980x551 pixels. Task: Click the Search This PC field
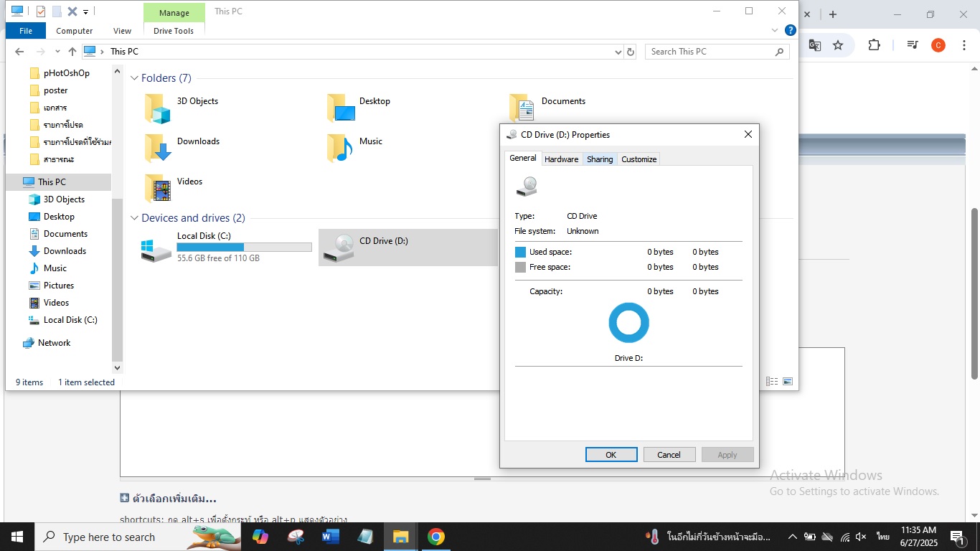coord(717,52)
